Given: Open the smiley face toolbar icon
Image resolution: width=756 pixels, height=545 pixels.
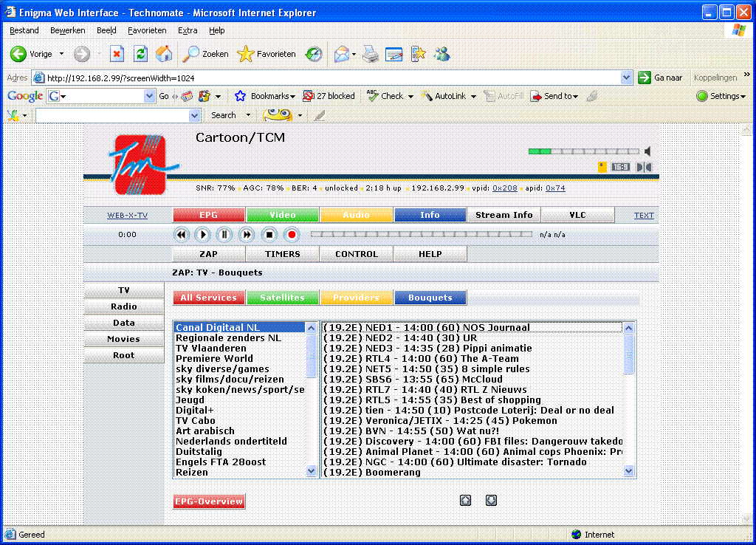Looking at the screenshot, I should coord(278,115).
